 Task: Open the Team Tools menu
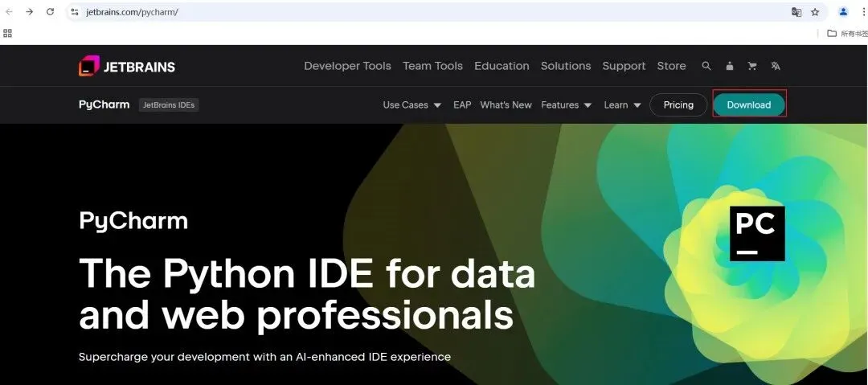coord(432,66)
